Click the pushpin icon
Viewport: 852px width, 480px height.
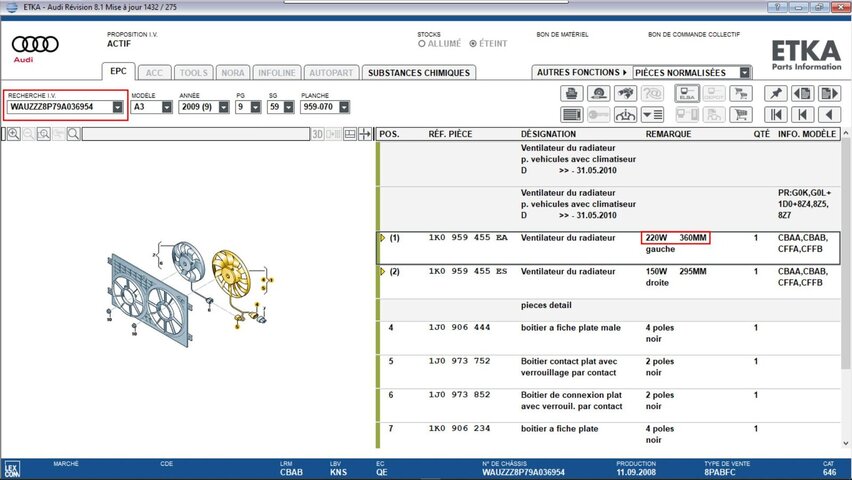tap(775, 93)
